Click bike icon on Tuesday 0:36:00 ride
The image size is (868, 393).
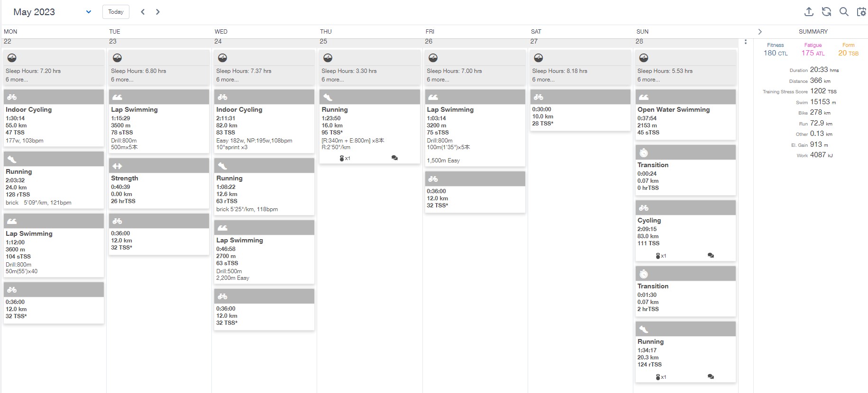click(117, 221)
